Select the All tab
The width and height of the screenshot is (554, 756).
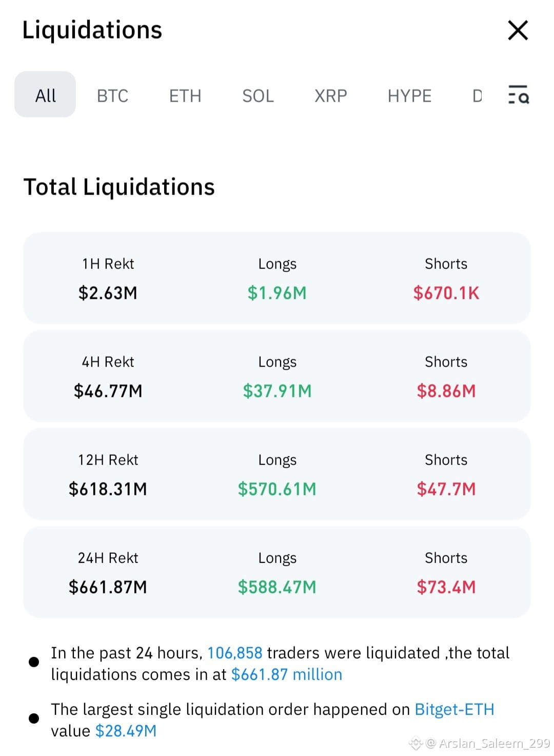[45, 95]
